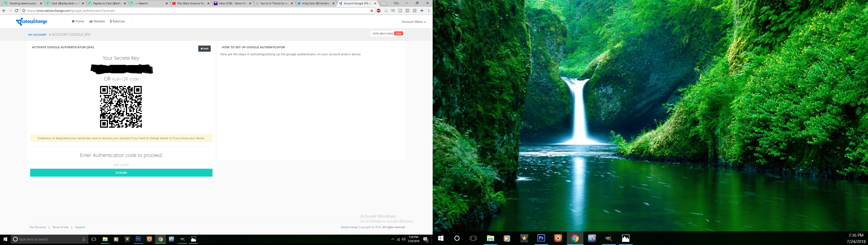Switch to Replies to Clark tab

[x=107, y=3]
